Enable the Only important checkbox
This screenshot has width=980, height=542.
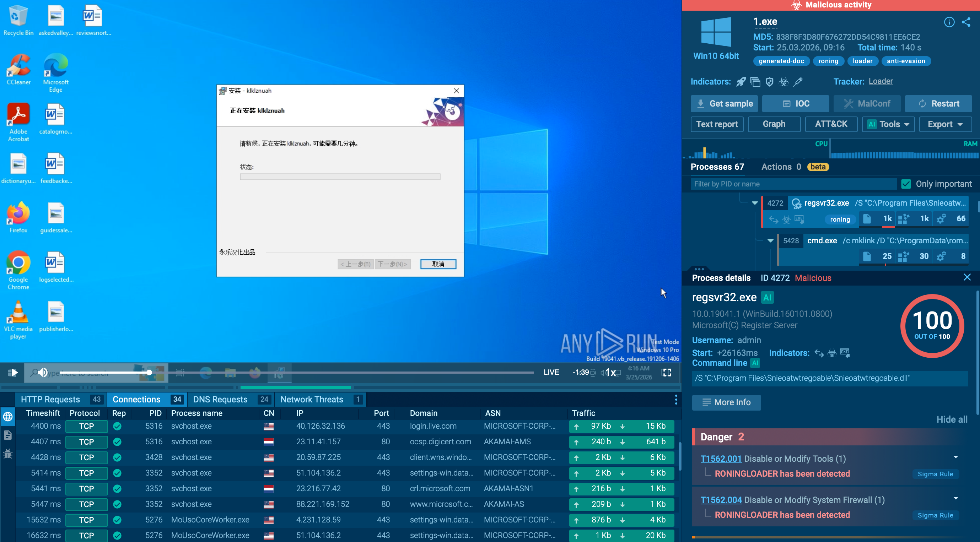905,184
